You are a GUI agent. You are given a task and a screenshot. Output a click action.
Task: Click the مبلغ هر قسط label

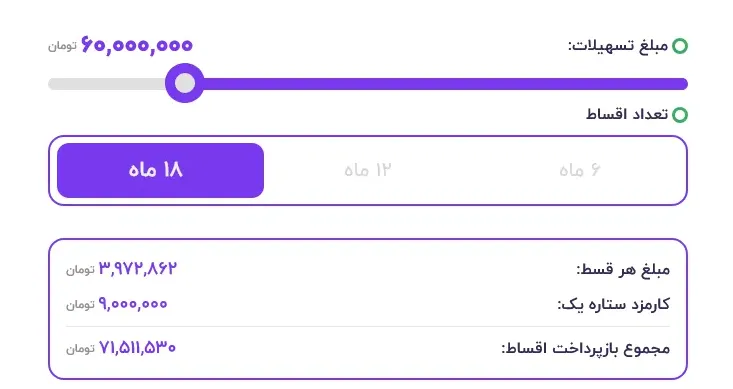623,269
